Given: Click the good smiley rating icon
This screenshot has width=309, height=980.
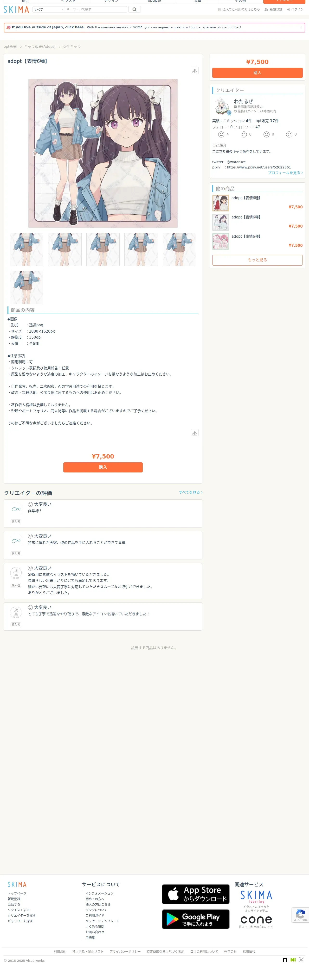Looking at the screenshot, I should pos(244,134).
